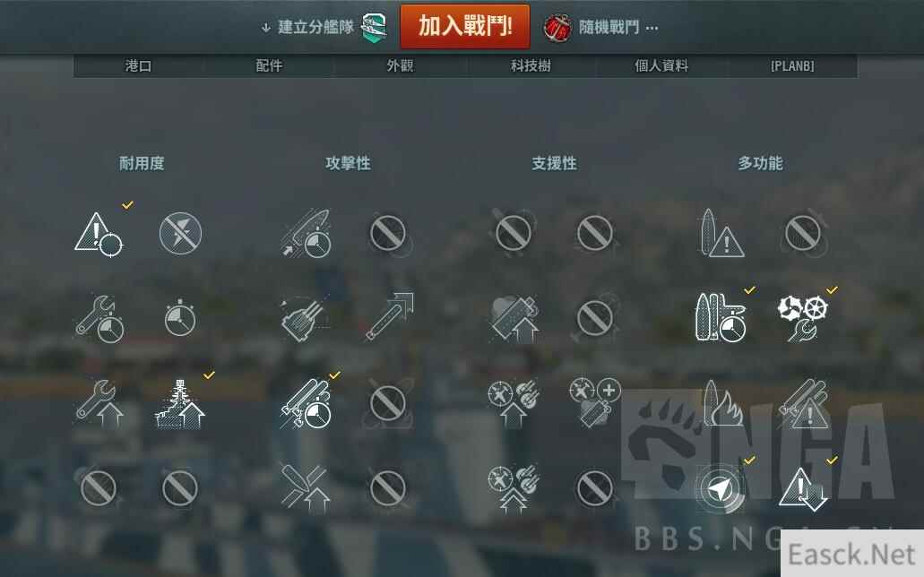
Task: Choose the stopwatch skill in 耐用度 column
Action: click(180, 318)
